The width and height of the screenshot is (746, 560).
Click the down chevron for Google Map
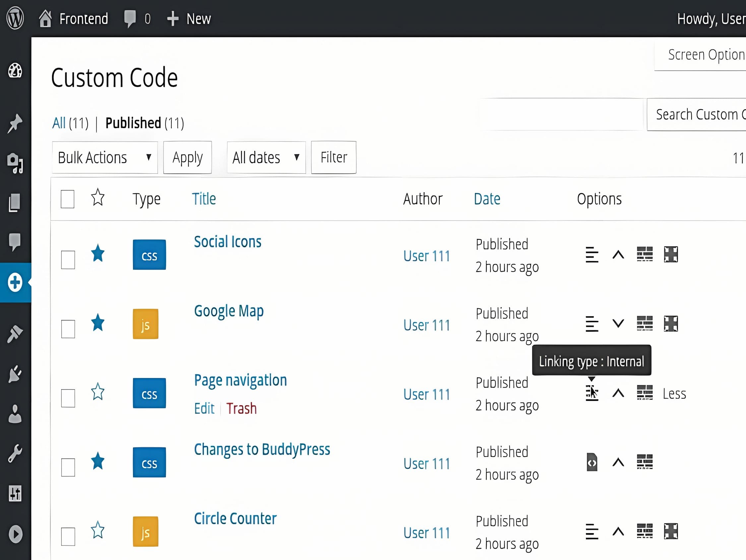point(618,324)
